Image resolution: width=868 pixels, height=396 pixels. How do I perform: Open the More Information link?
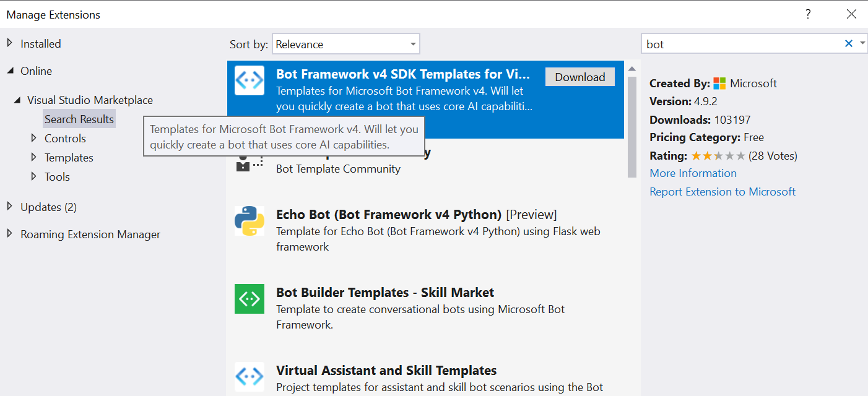(x=693, y=173)
